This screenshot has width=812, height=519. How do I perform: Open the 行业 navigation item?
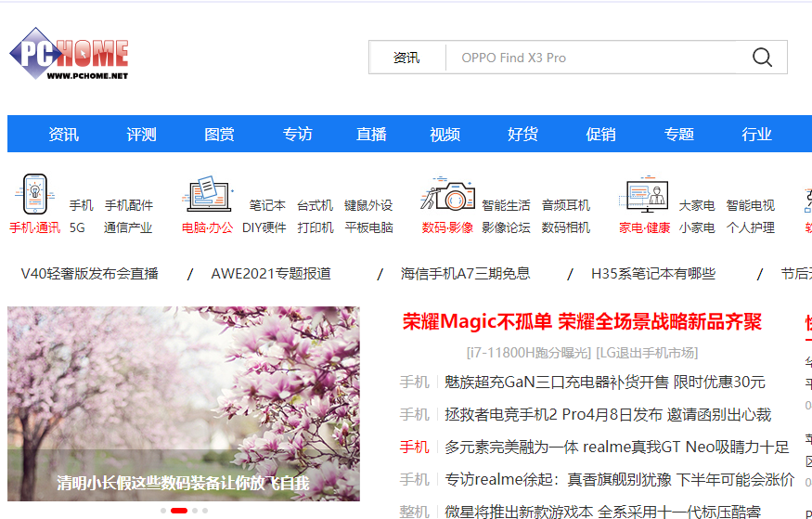(756, 135)
